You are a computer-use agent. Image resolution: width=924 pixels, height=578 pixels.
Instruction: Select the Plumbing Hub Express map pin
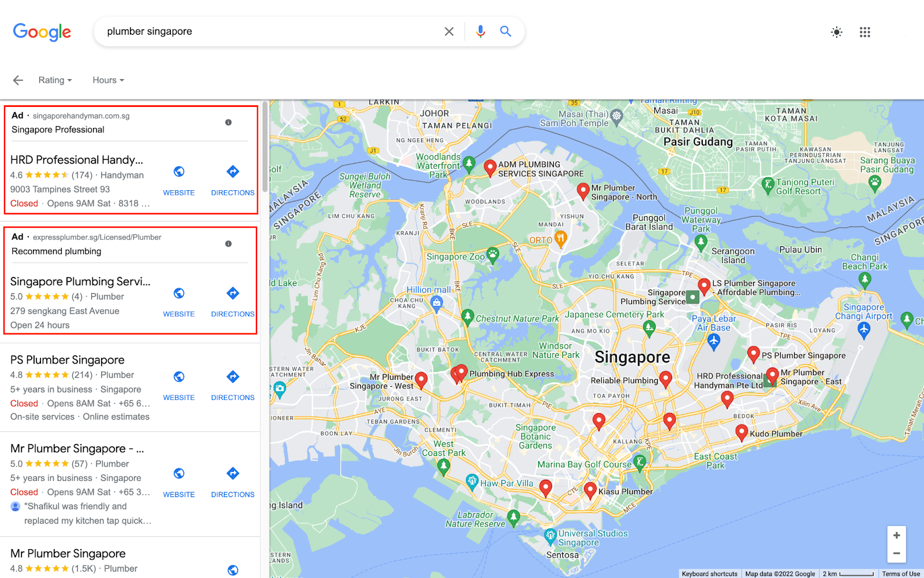click(x=461, y=373)
